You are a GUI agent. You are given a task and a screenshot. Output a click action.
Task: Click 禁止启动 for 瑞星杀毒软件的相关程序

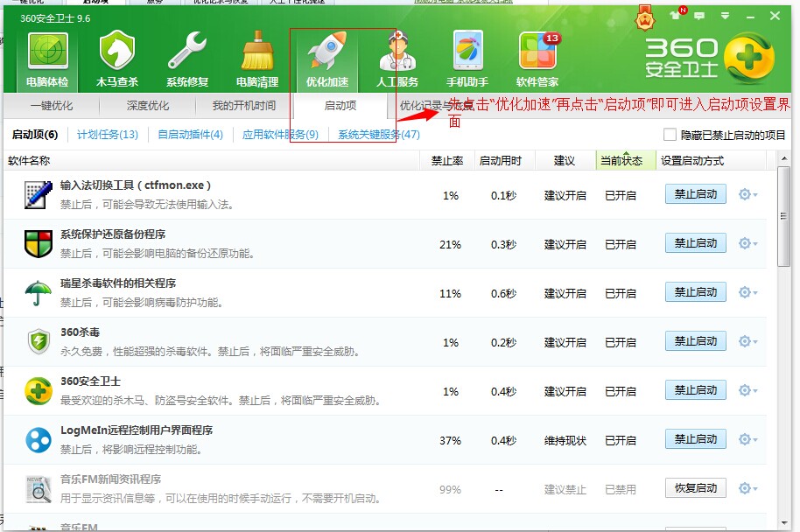point(696,292)
